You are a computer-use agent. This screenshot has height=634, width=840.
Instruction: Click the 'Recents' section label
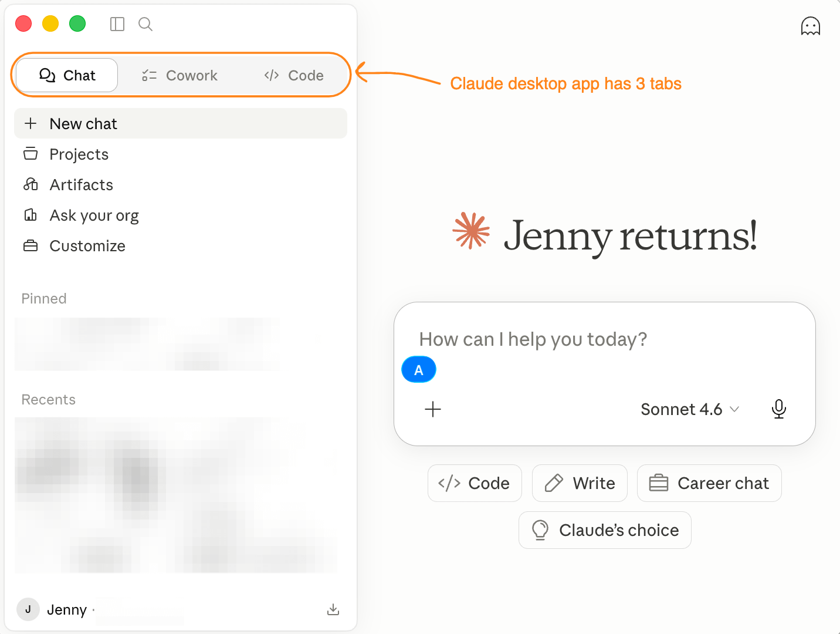point(49,399)
